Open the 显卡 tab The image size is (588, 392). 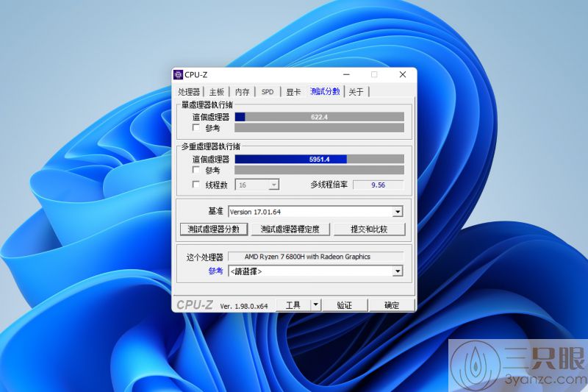pyautogui.click(x=293, y=92)
